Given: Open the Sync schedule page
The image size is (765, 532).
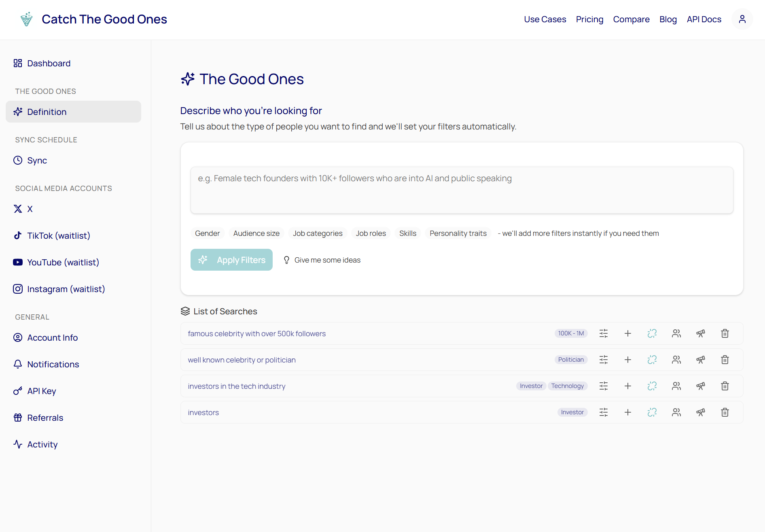Looking at the screenshot, I should click(73, 161).
